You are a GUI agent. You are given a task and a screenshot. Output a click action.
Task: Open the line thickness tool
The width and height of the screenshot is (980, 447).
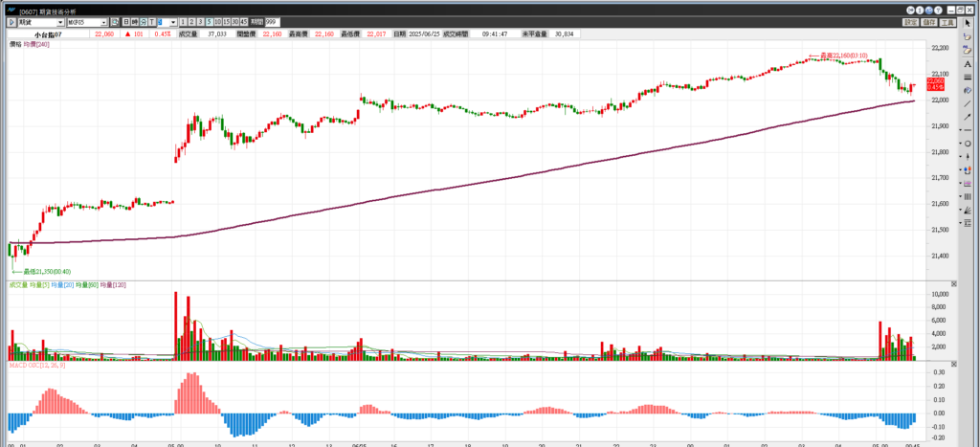968,76
